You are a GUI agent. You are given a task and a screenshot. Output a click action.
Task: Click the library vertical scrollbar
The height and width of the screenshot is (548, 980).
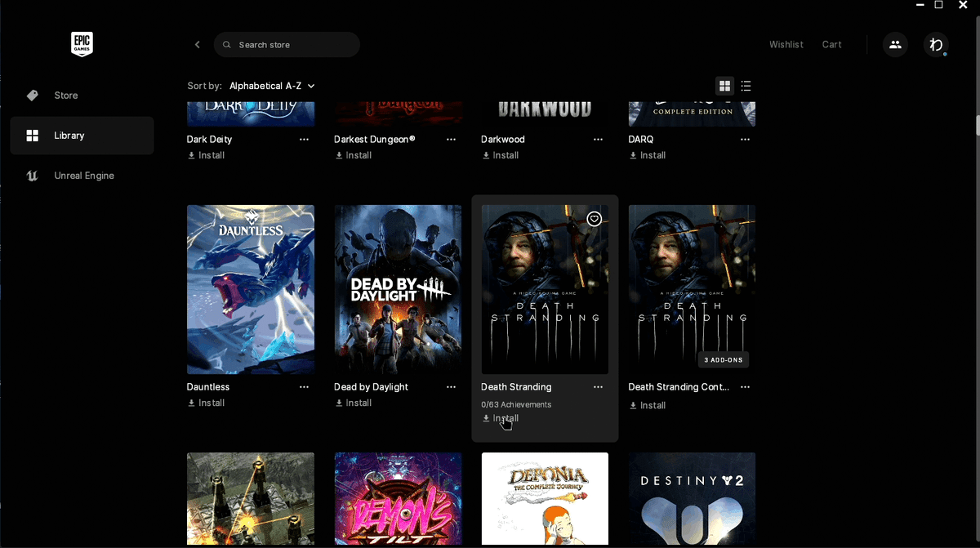pyautogui.click(x=977, y=125)
